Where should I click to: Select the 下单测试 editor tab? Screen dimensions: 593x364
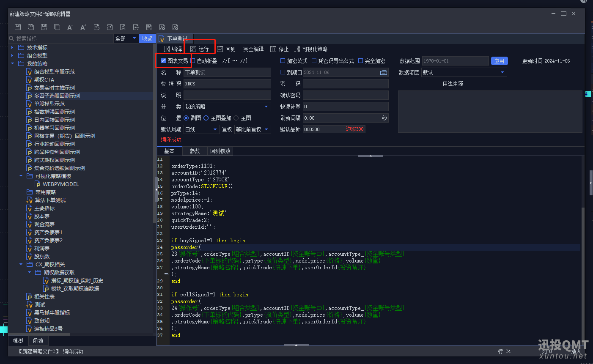point(174,38)
